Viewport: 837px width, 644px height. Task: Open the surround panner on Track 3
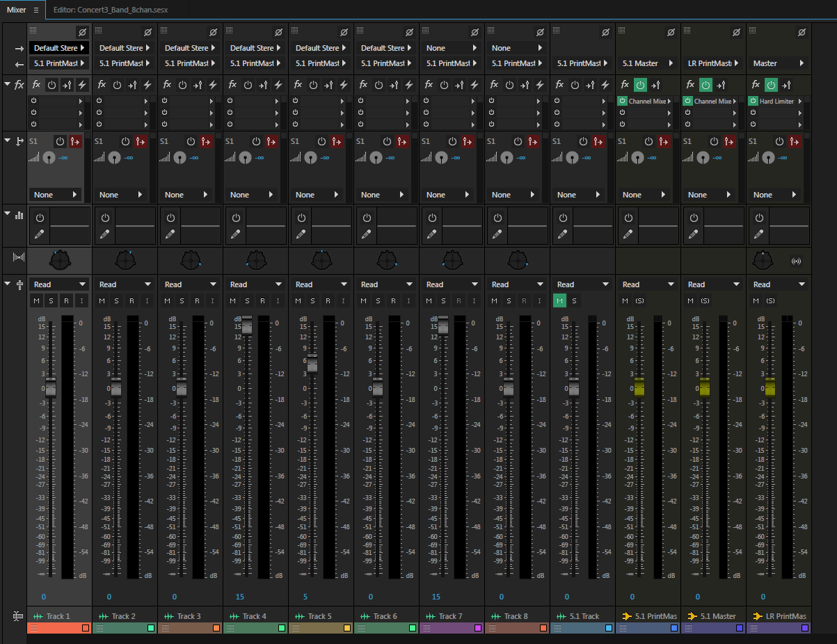[x=190, y=261]
